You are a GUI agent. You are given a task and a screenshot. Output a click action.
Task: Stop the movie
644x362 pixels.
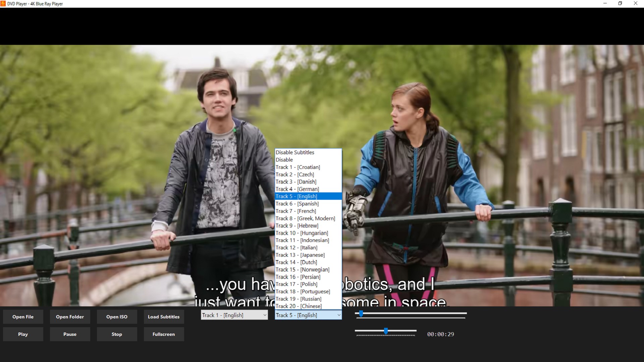pos(117,334)
